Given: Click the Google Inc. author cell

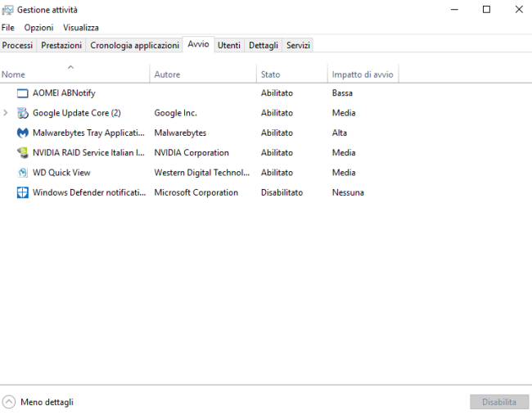Looking at the screenshot, I should 175,113.
